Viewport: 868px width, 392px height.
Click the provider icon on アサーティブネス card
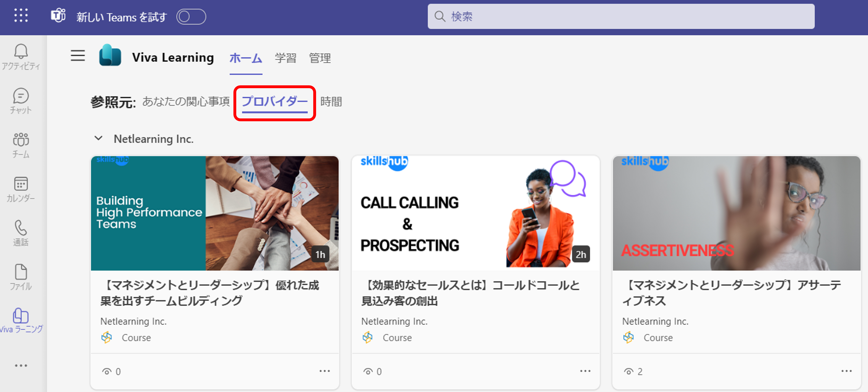tap(628, 337)
